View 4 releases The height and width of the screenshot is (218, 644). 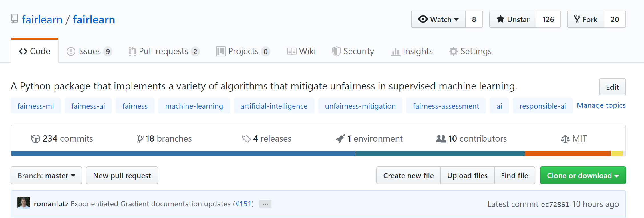point(267,139)
